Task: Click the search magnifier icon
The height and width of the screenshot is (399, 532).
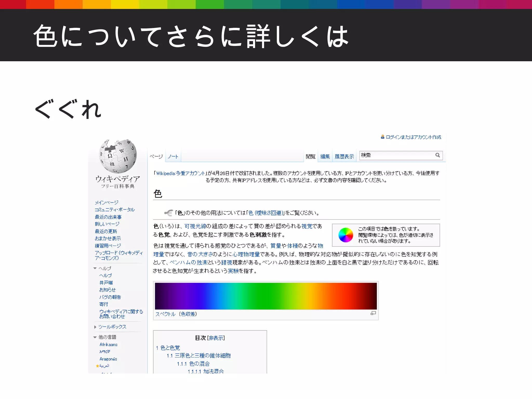Action: point(438,155)
